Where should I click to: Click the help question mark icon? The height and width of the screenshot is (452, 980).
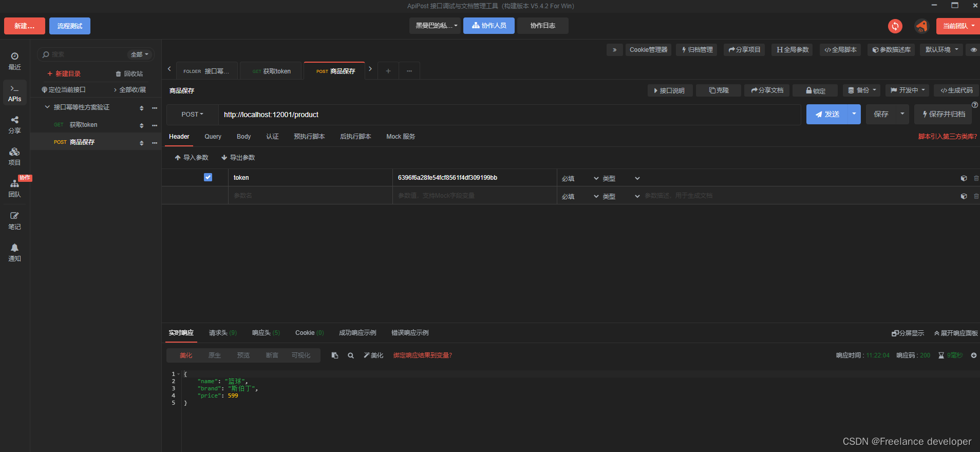tap(975, 105)
